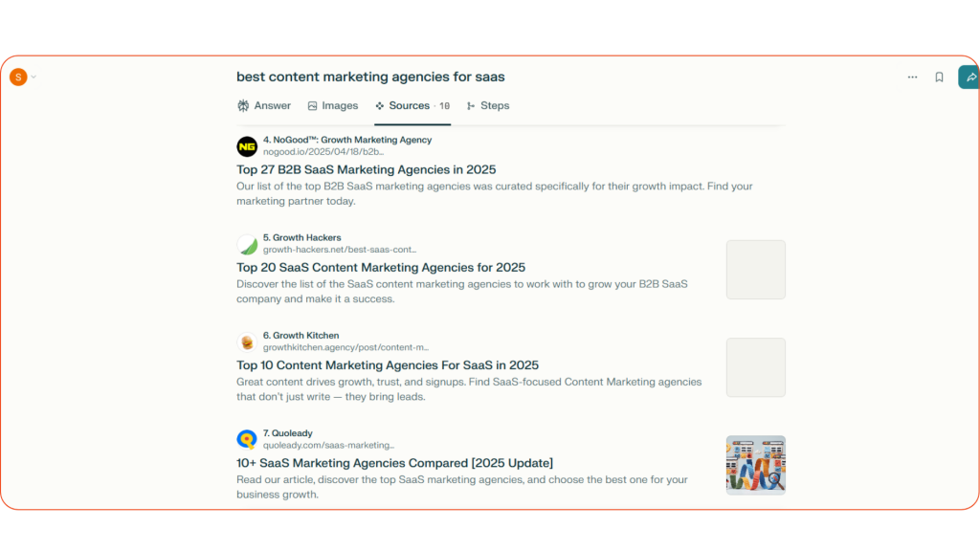The image size is (980, 551).
Task: Click the teal share button
Action: pyautogui.click(x=969, y=77)
